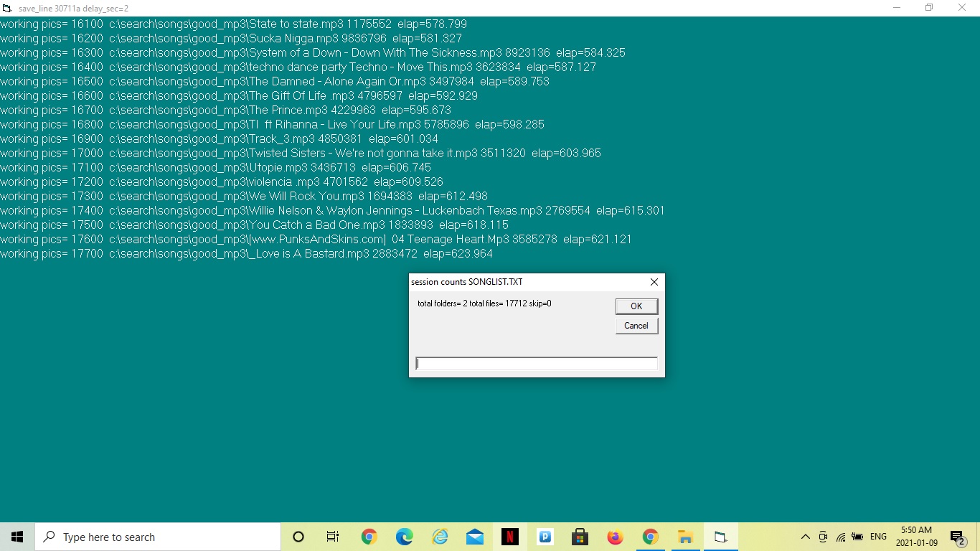Viewport: 980px width, 551px height.
Task: Focus the text input field in dialog
Action: (x=537, y=364)
